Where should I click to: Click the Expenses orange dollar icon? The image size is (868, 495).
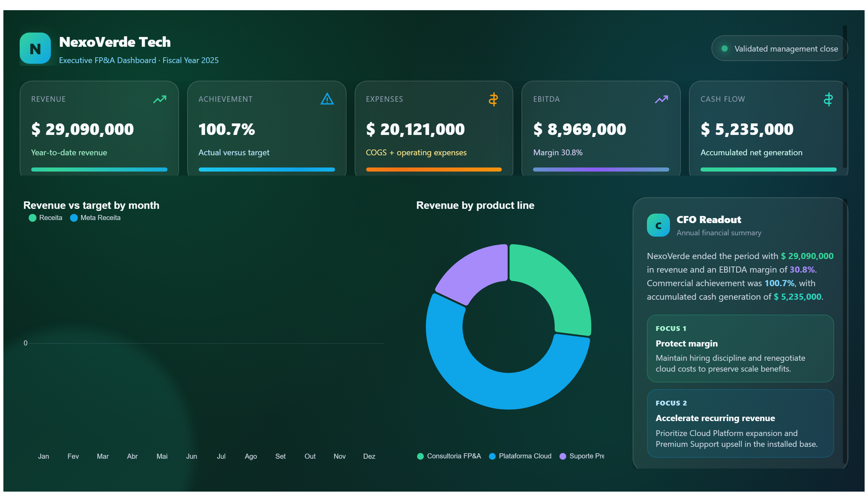[493, 99]
